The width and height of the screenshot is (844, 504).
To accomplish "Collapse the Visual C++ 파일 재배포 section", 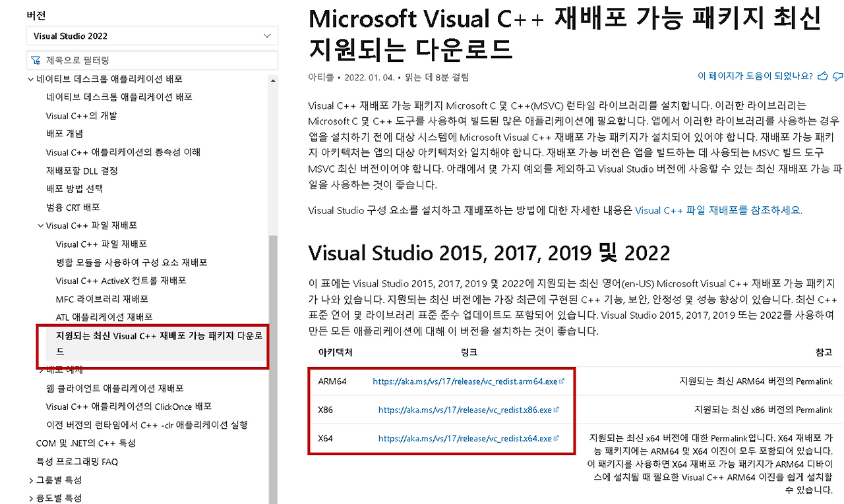I will pyautogui.click(x=40, y=225).
